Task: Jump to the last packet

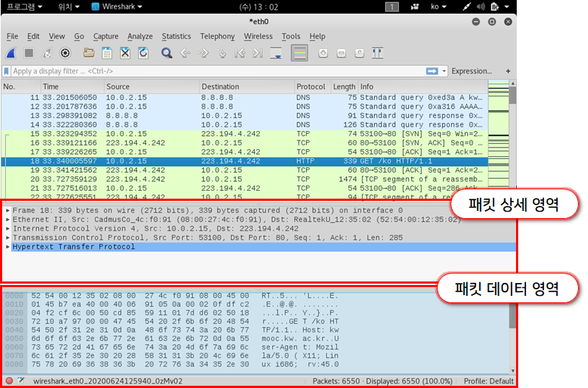Action: [257, 53]
